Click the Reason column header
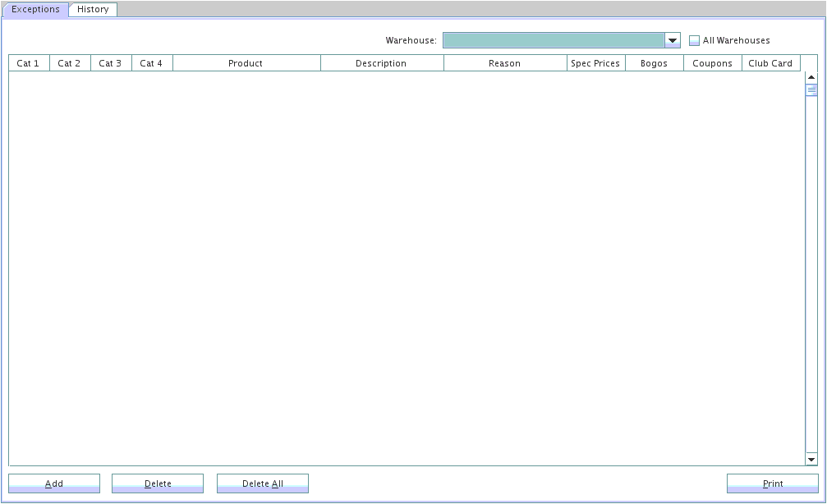827x504 pixels. click(x=504, y=63)
